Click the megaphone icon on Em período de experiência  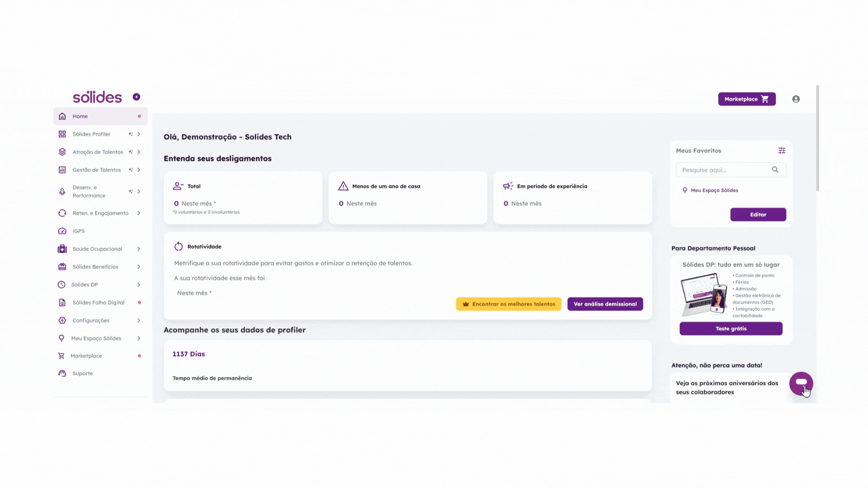(x=508, y=186)
